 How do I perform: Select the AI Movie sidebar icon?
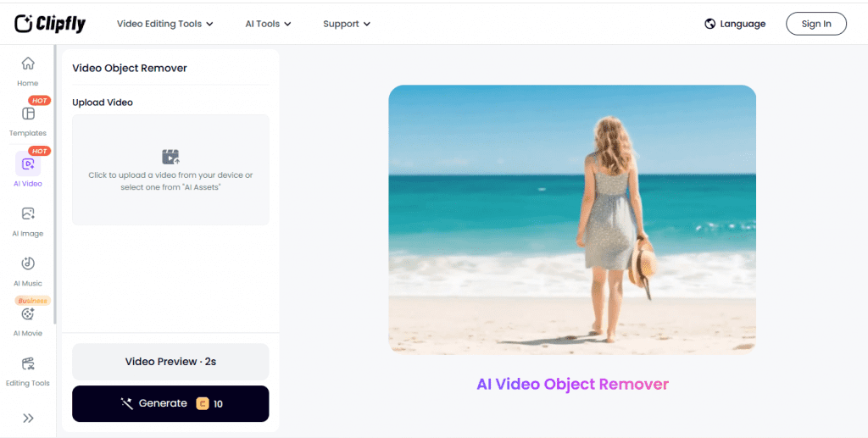click(x=28, y=314)
